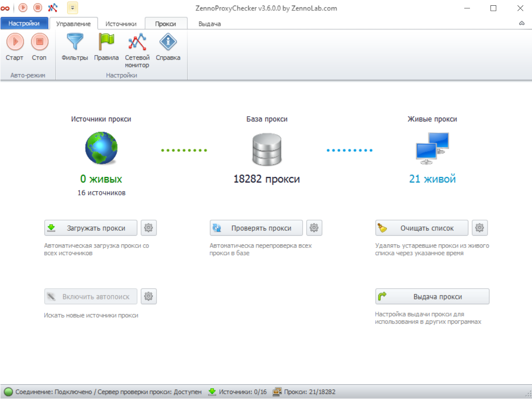532x399 pixels.
Task: Toggle Очищать список cleanup button
Action: (x=422, y=228)
